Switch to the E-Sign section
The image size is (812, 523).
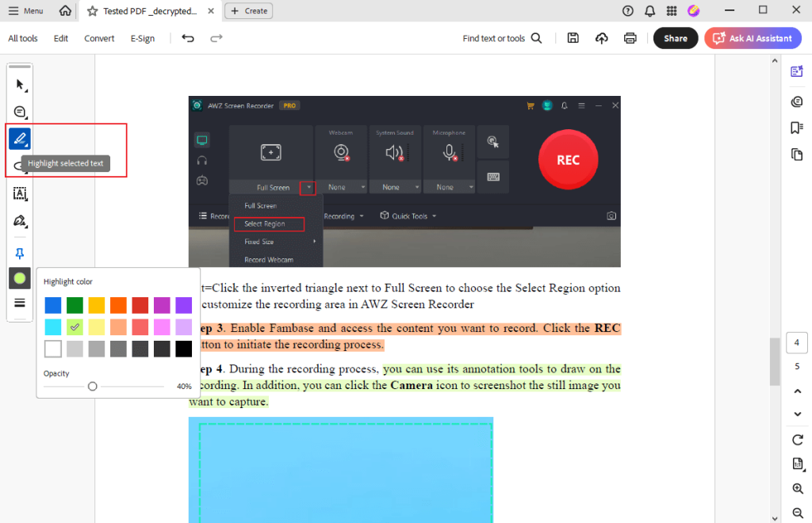tap(142, 37)
